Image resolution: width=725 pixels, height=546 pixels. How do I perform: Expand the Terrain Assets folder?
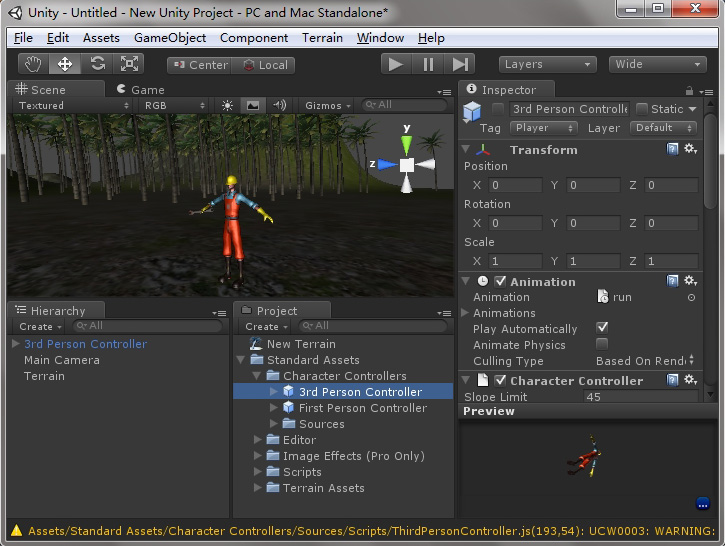coord(258,488)
